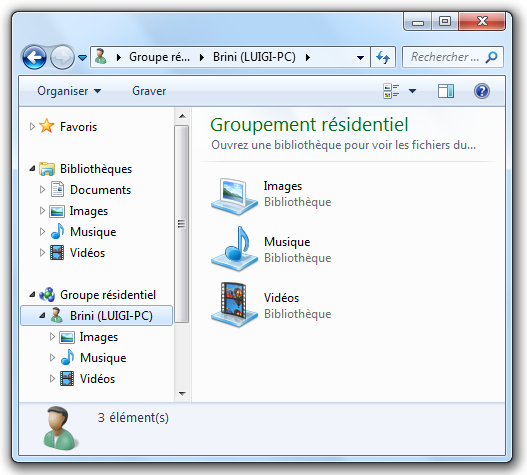Maximize the Explorer window
The height and width of the screenshot is (475, 527).
pos(445,22)
